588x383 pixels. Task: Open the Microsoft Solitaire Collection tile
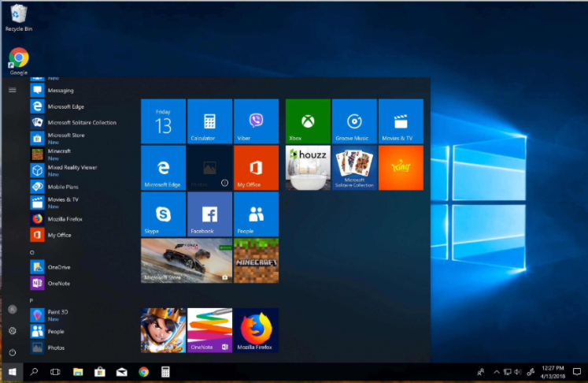coord(354,168)
